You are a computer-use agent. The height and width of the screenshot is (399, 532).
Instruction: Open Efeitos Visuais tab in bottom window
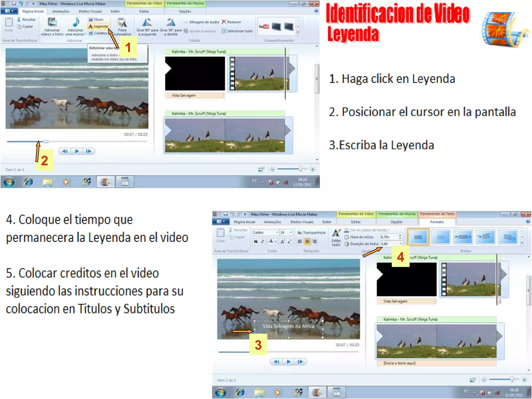click(x=302, y=222)
